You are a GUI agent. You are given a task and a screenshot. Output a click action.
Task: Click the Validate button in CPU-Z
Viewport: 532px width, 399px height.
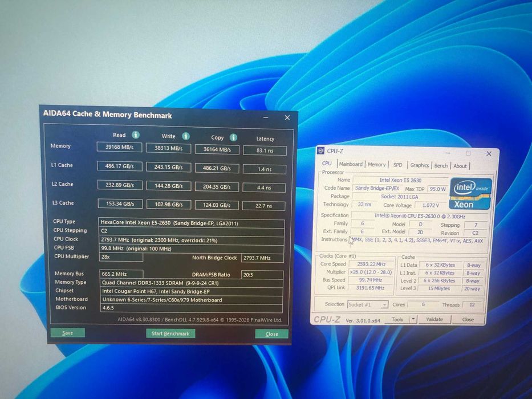pyautogui.click(x=434, y=319)
